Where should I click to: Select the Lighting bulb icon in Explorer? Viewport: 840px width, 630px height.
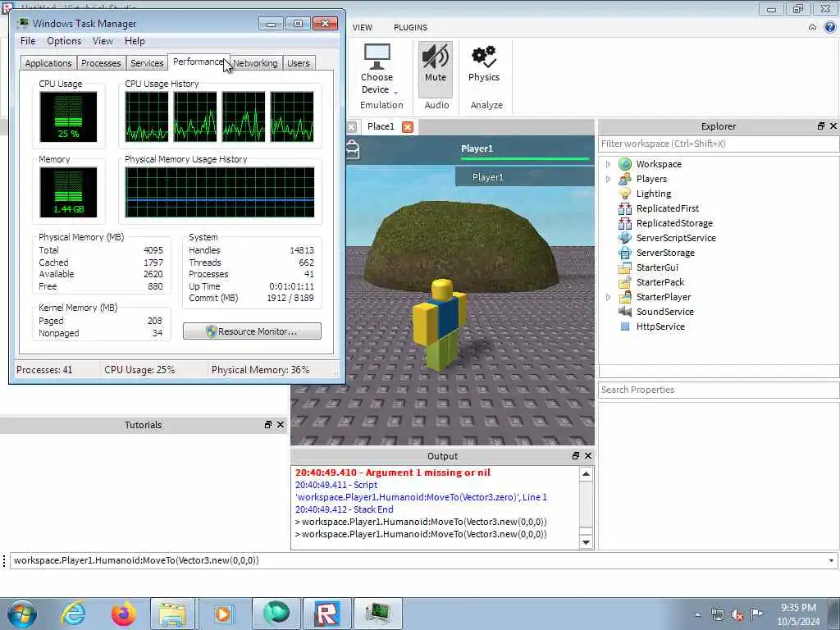624,194
